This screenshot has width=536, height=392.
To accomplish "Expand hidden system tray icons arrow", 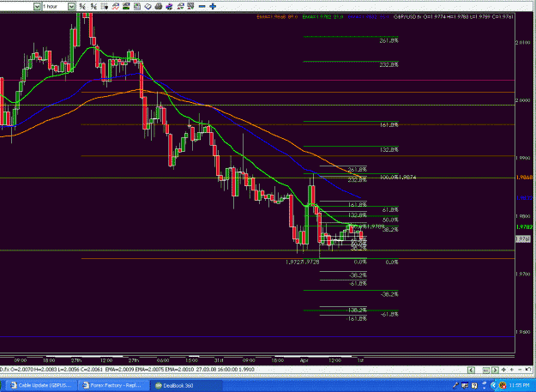I will [494, 385].
